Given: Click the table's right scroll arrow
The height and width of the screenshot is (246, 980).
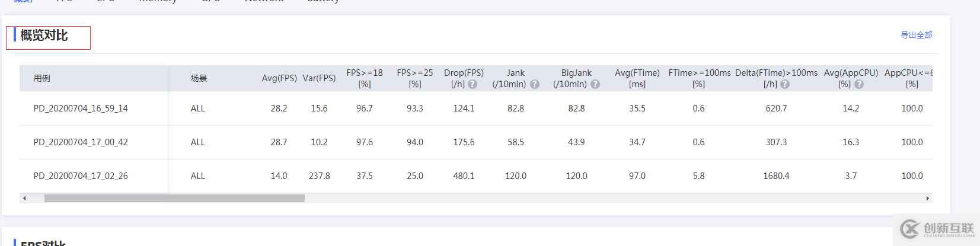Looking at the screenshot, I should click(x=927, y=199).
